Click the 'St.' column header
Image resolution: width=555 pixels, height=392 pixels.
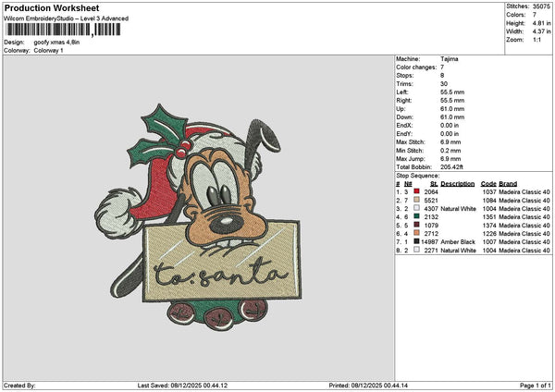[x=435, y=184]
